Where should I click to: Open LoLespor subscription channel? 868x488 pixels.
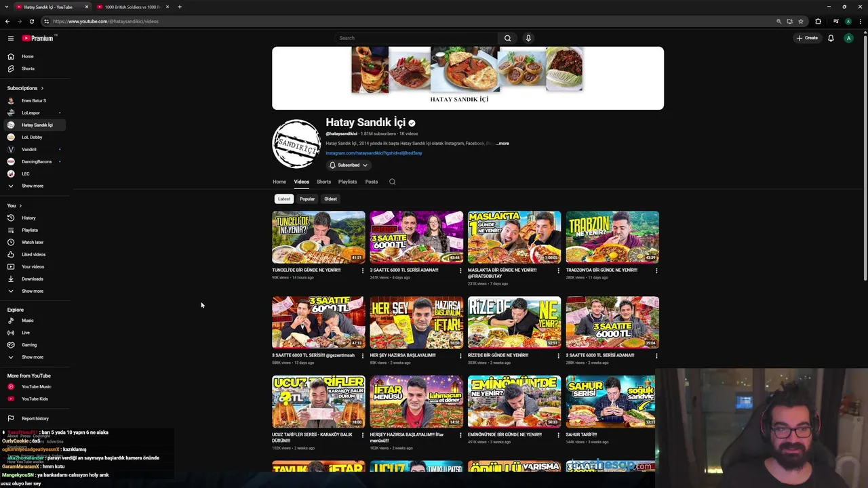tap(31, 113)
